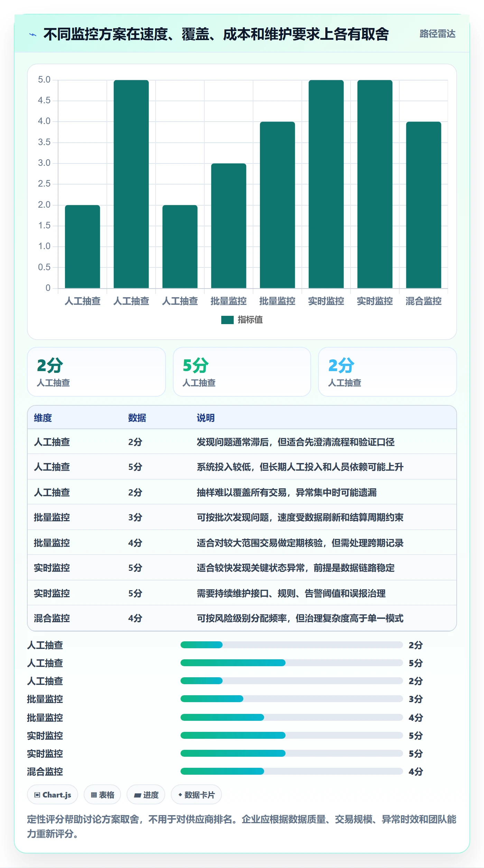Click the 数据 column header
The image size is (484, 868).
[137, 418]
